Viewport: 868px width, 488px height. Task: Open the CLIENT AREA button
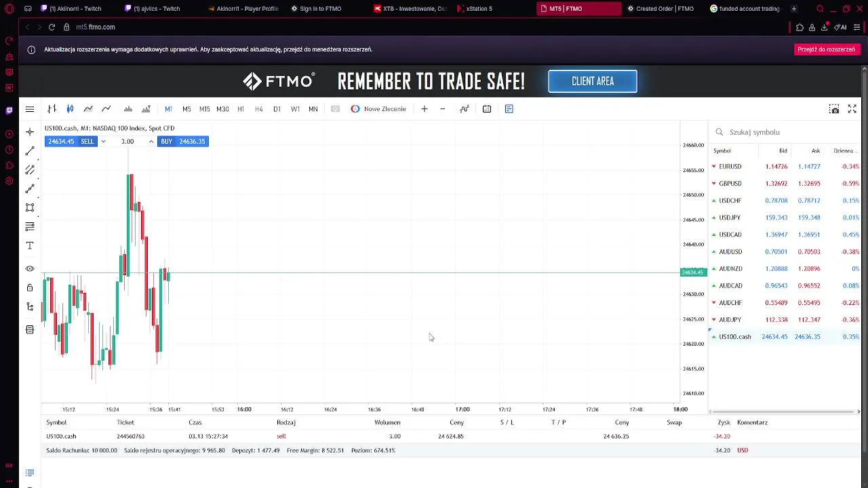593,81
